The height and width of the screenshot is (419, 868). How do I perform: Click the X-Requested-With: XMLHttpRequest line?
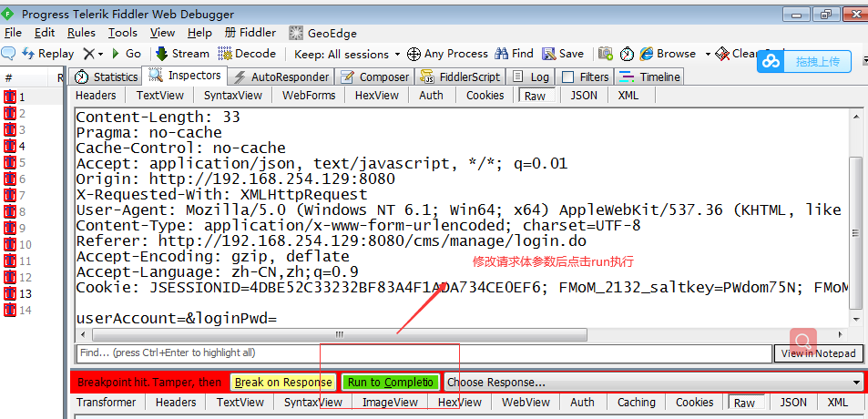point(221,195)
